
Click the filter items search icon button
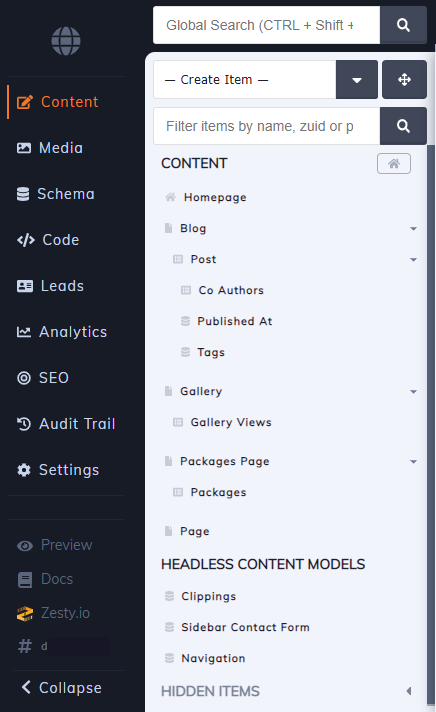tap(403, 126)
